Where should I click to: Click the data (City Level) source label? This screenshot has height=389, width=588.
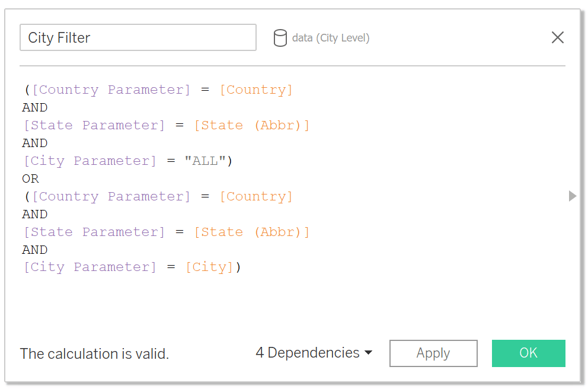tap(331, 38)
